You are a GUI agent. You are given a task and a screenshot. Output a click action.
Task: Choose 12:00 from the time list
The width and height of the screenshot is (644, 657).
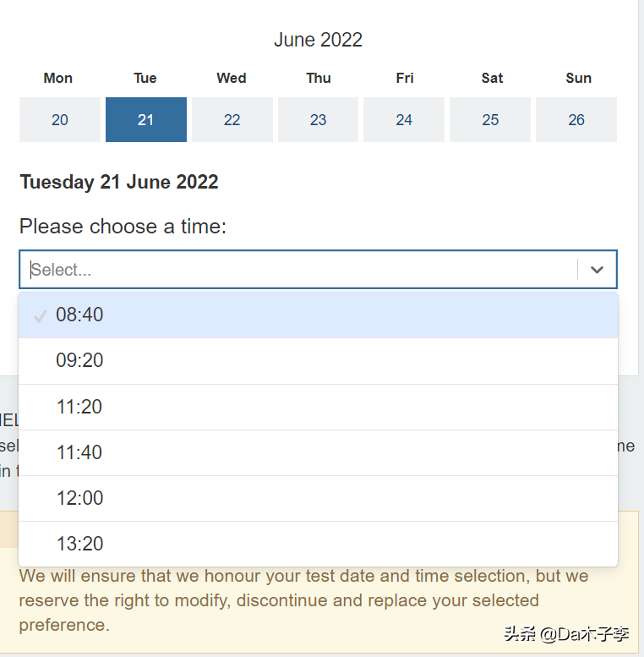point(319,498)
